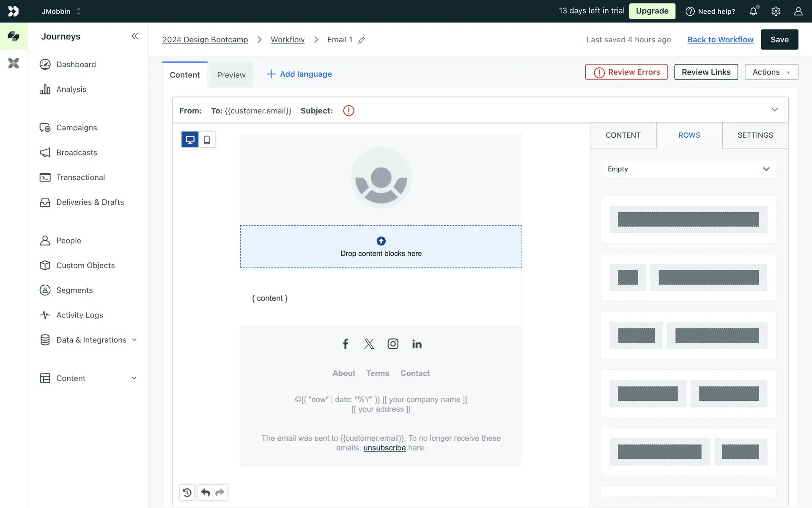Viewport: 812px width, 508px height.
Task: Open the SETTINGS tab in right panel
Action: point(755,135)
